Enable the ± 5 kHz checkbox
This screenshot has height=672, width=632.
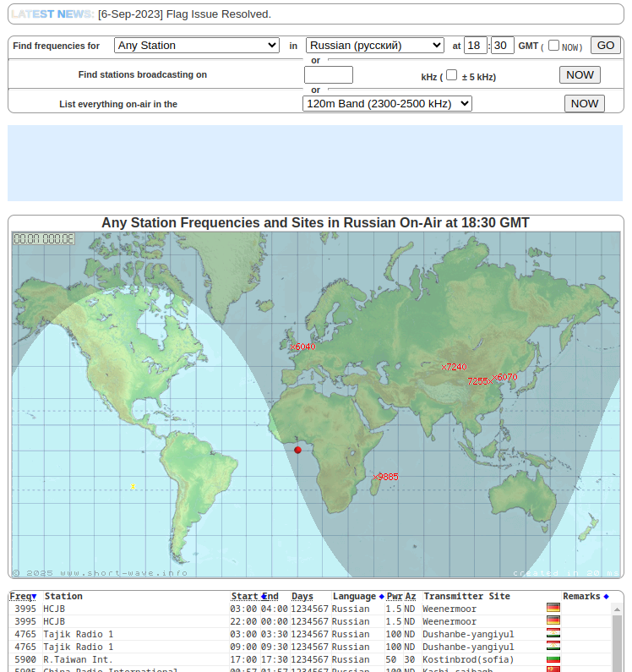coord(451,75)
